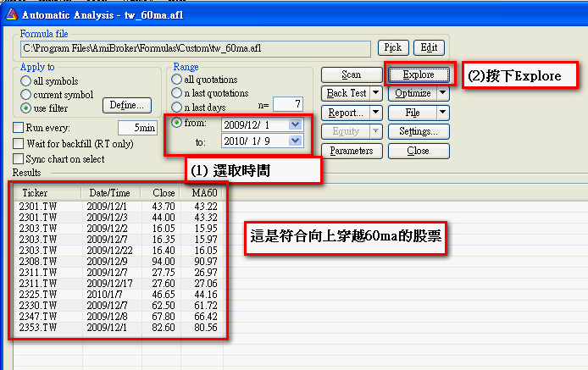Select the 2330.TW result row
The width and height of the screenshot is (588, 370).
119,305
